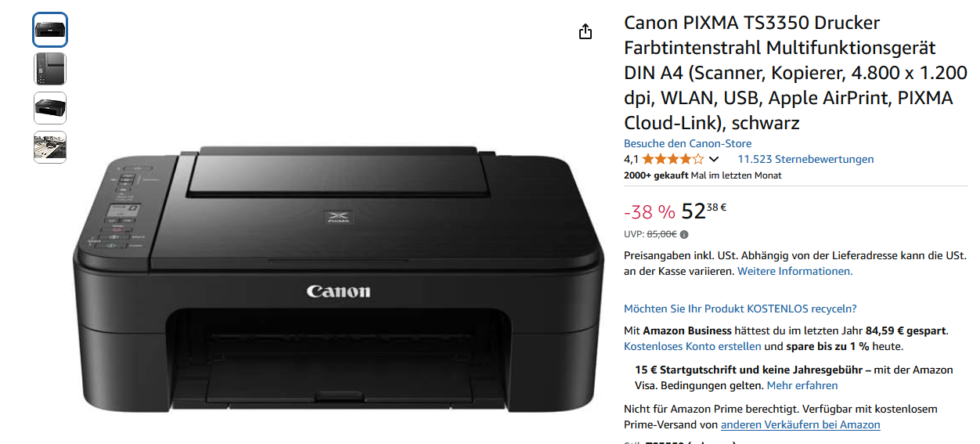
Task: Click the UVP price info icon
Action: (684, 234)
